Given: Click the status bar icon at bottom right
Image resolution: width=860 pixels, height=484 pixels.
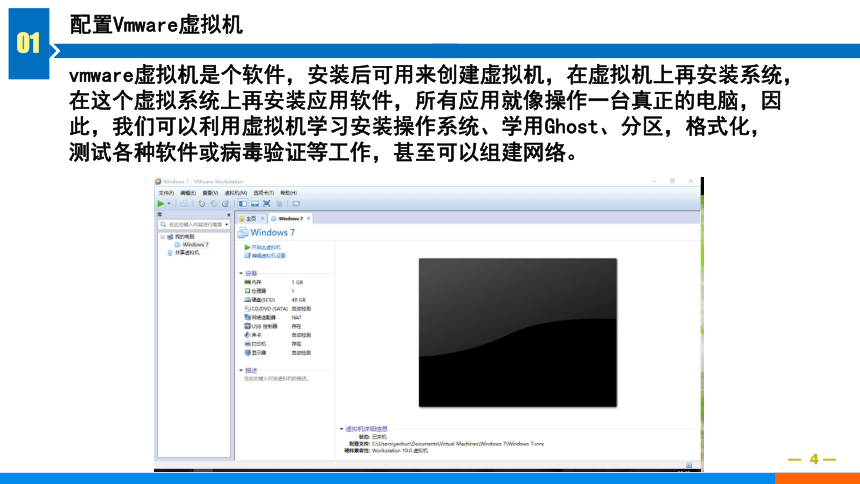Looking at the screenshot, I should tap(689, 465).
